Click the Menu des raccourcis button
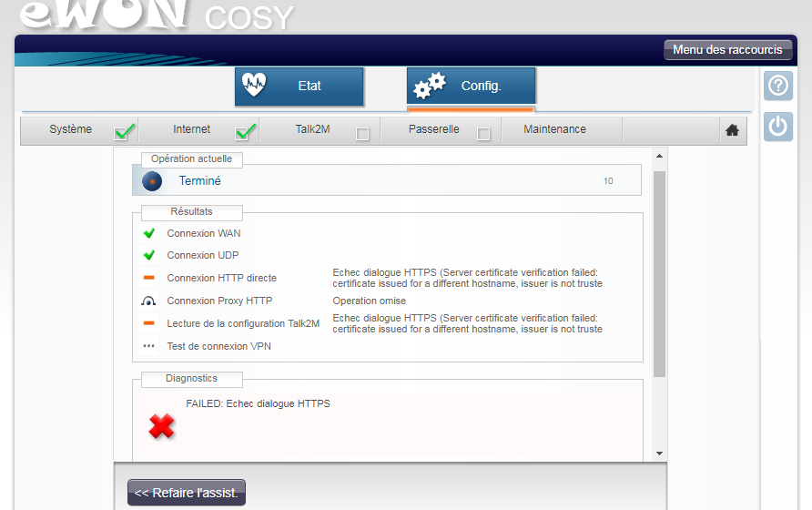 click(x=727, y=50)
